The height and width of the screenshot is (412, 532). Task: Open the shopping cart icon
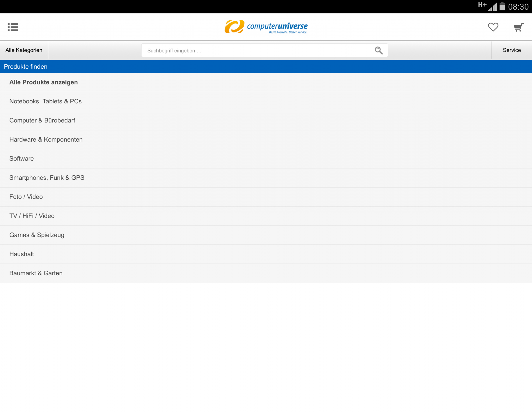[x=518, y=27]
